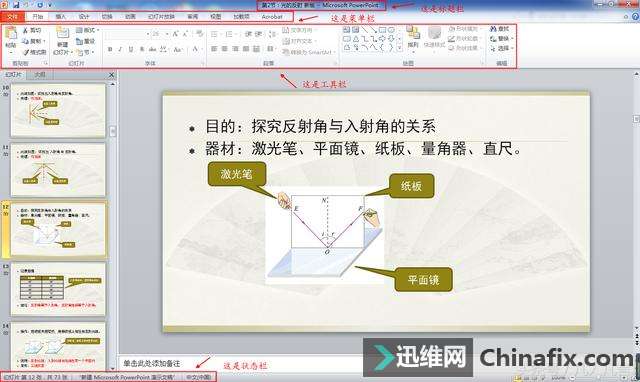Click the red File tab button
Image resolution: width=640 pixels, height=382 pixels.
(13, 17)
